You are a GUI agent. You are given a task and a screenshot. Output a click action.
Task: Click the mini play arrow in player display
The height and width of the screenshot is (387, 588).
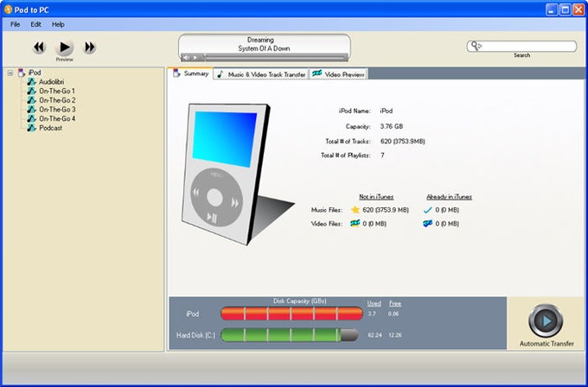tap(195, 57)
